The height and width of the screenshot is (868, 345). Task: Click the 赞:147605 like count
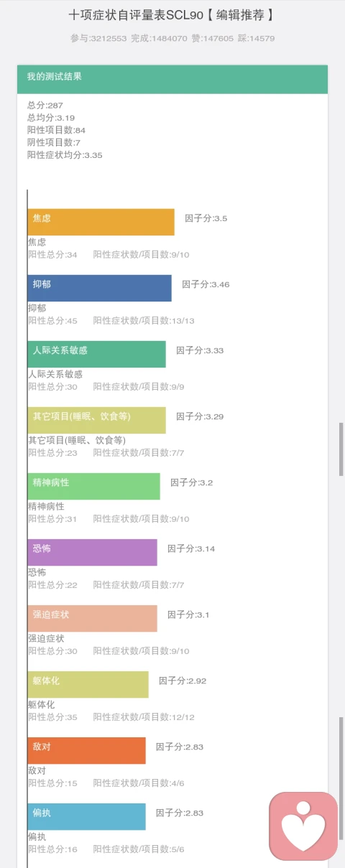(x=213, y=38)
